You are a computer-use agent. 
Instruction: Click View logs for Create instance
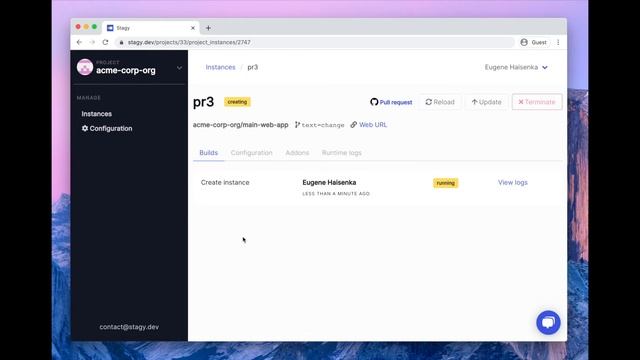pyautogui.click(x=513, y=182)
